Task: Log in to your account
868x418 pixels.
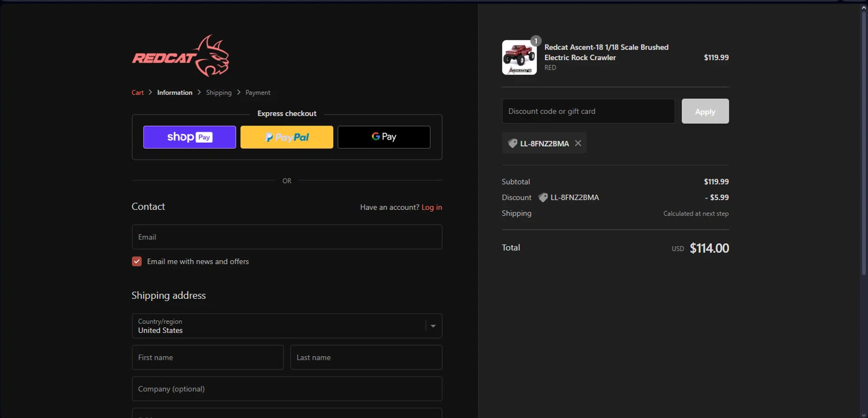Action: pos(432,207)
